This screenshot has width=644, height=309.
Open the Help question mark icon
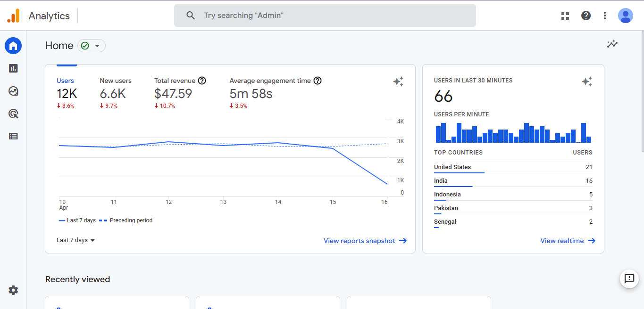tap(586, 16)
